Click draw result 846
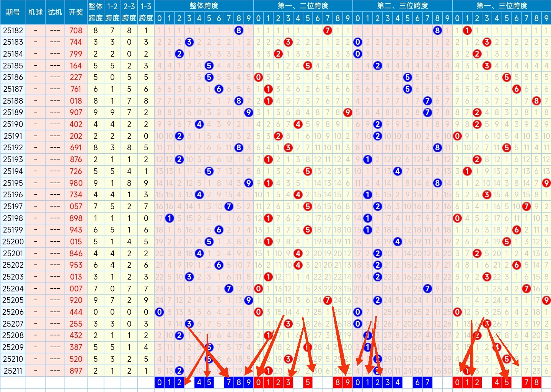551x392 pixels. 76,254
